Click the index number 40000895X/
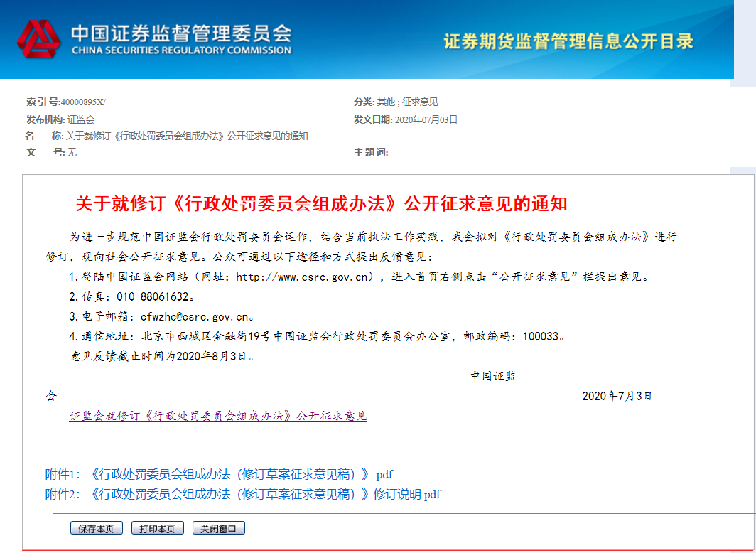The image size is (756, 553). pos(83,102)
